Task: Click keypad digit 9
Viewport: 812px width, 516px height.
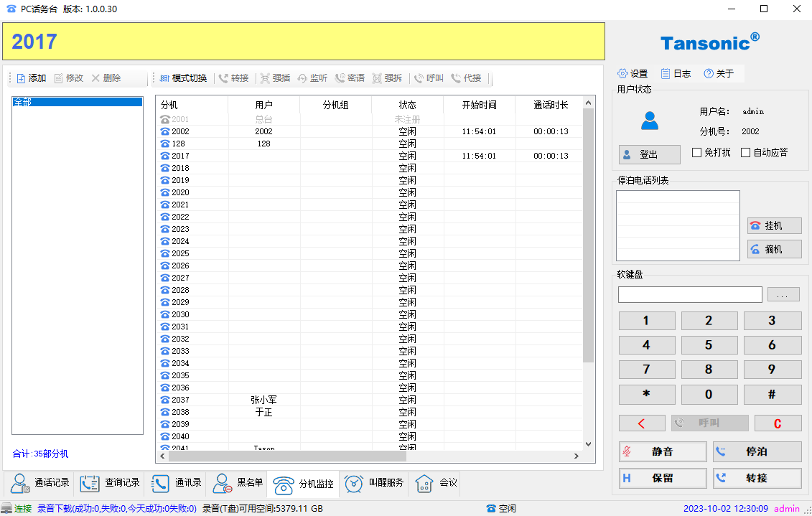Action: coord(772,370)
